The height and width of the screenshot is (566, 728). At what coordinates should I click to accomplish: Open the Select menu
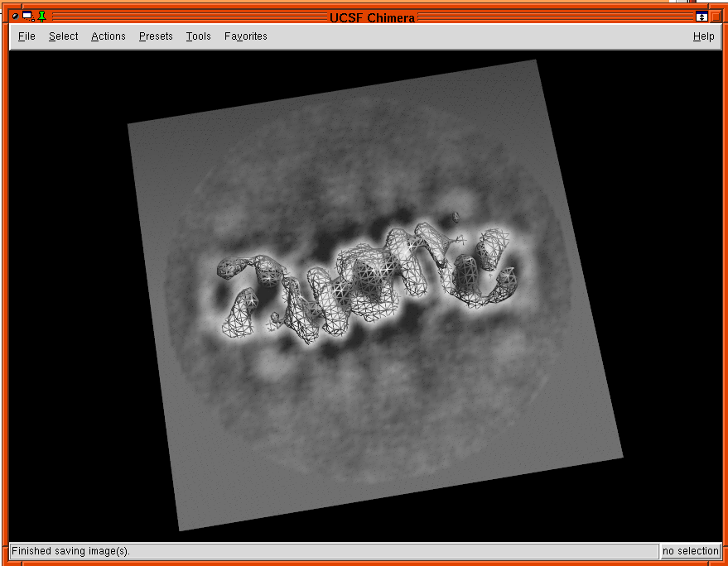pos(63,36)
